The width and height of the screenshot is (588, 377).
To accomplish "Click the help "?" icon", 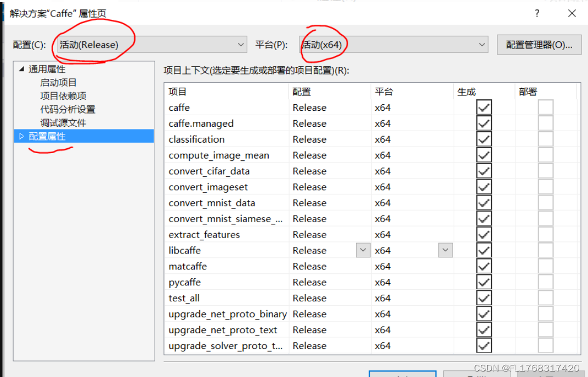I will coord(536,13).
